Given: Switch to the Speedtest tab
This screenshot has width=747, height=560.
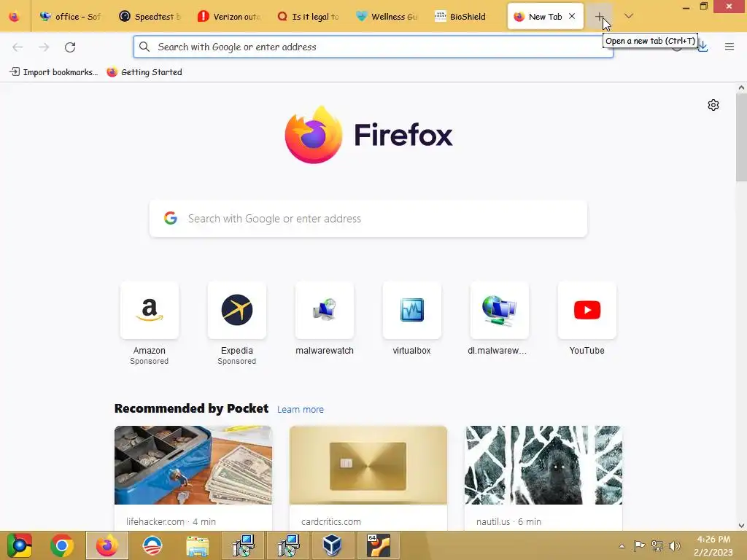Looking at the screenshot, I should tap(149, 17).
